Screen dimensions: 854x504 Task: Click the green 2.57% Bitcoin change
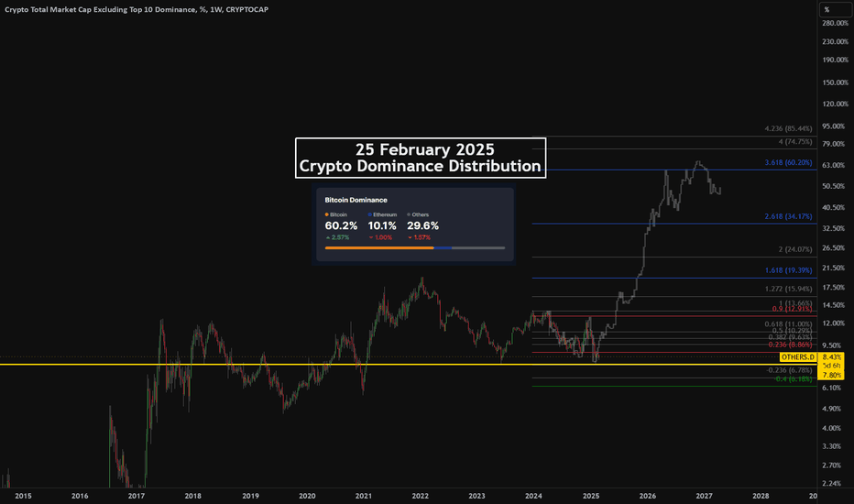click(337, 237)
